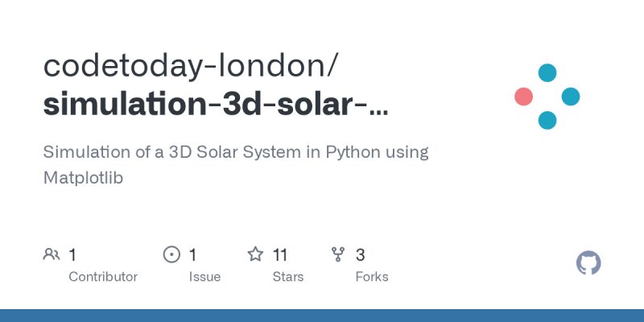Click the forks count number 3
Screen dimensions: 644x322
(x=361, y=255)
